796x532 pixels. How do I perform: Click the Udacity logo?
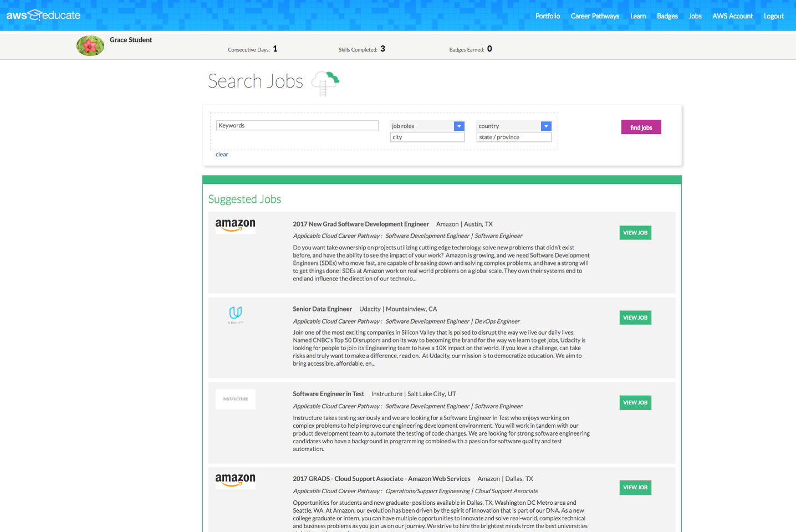tap(236, 314)
